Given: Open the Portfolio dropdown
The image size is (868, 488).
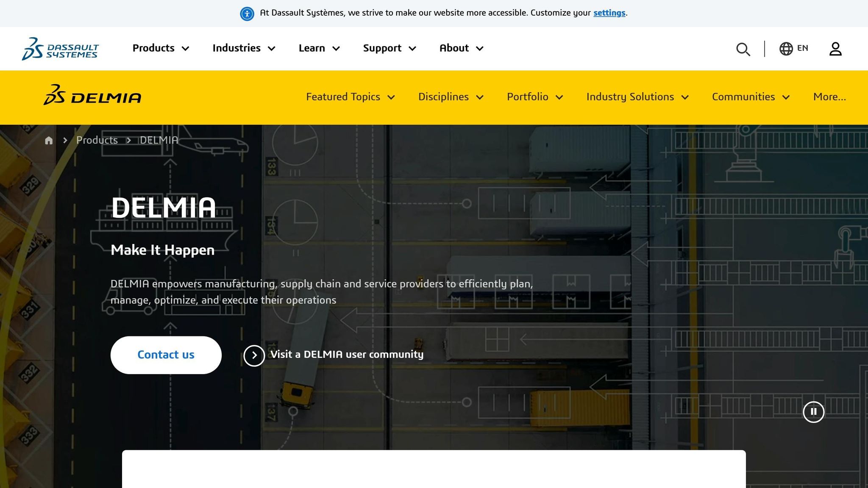Looking at the screenshot, I should [535, 97].
